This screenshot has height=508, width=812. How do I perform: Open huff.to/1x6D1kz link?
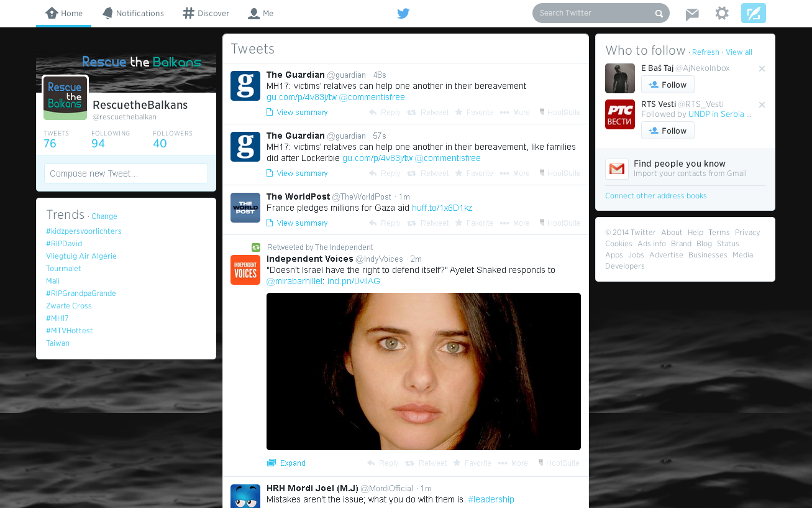[442, 208]
